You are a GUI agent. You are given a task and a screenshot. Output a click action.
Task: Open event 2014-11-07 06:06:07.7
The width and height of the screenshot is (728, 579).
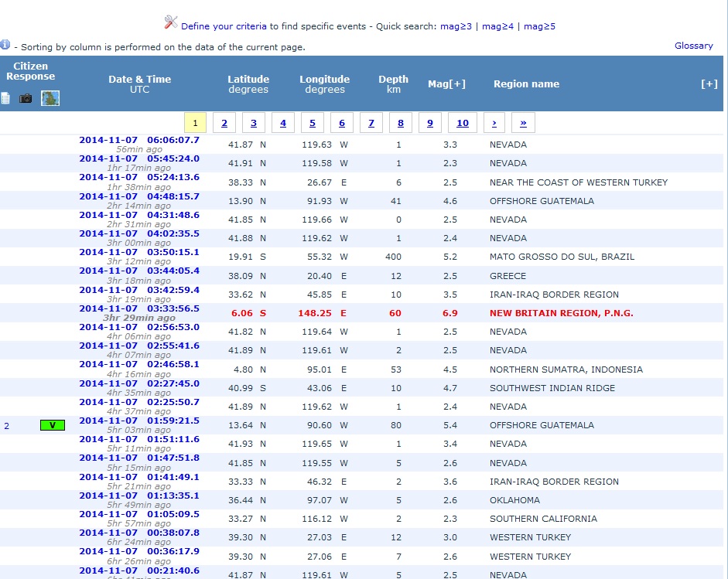click(x=139, y=140)
